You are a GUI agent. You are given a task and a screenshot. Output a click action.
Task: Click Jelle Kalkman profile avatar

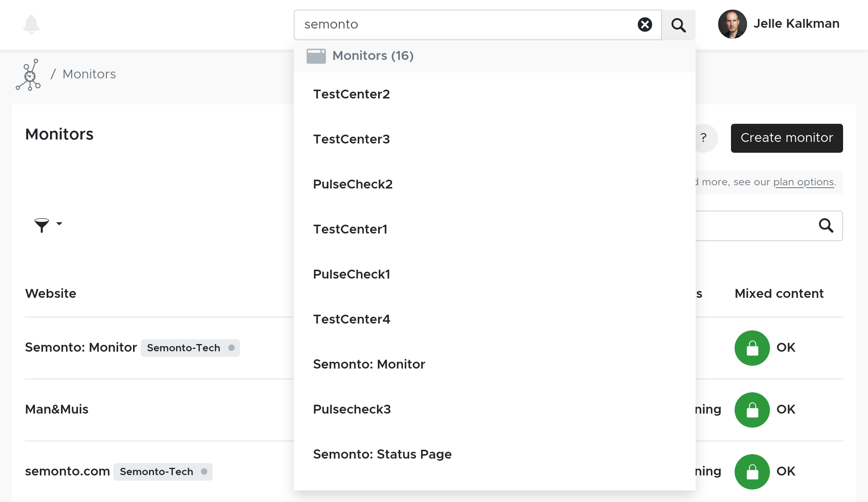(x=731, y=24)
